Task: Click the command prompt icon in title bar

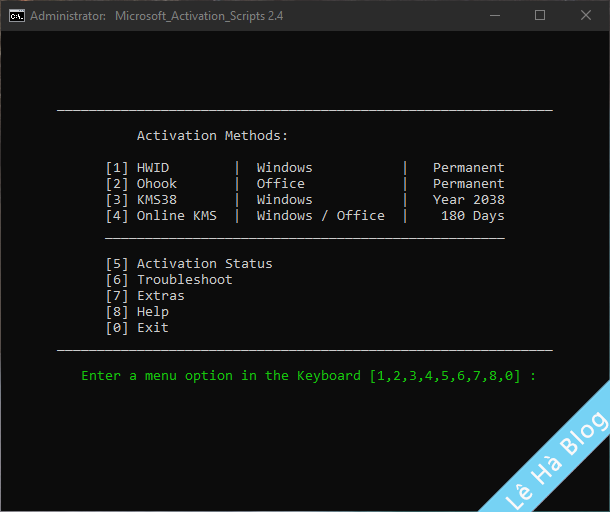Action: point(17,16)
